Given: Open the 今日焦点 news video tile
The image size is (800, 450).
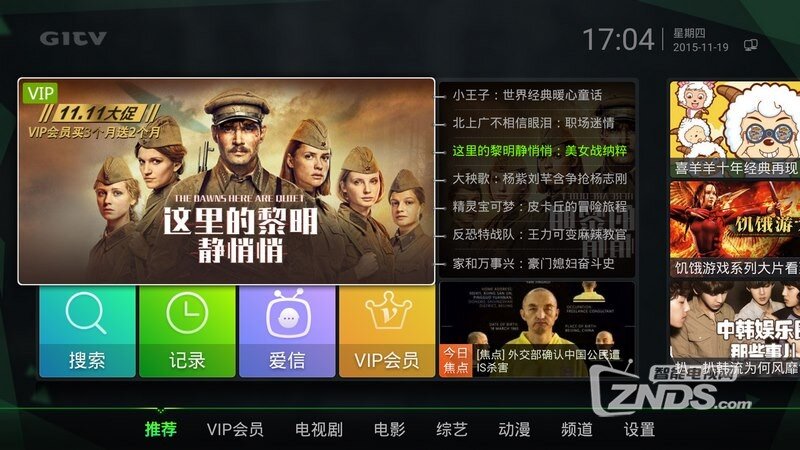Looking at the screenshot, I should [537, 330].
